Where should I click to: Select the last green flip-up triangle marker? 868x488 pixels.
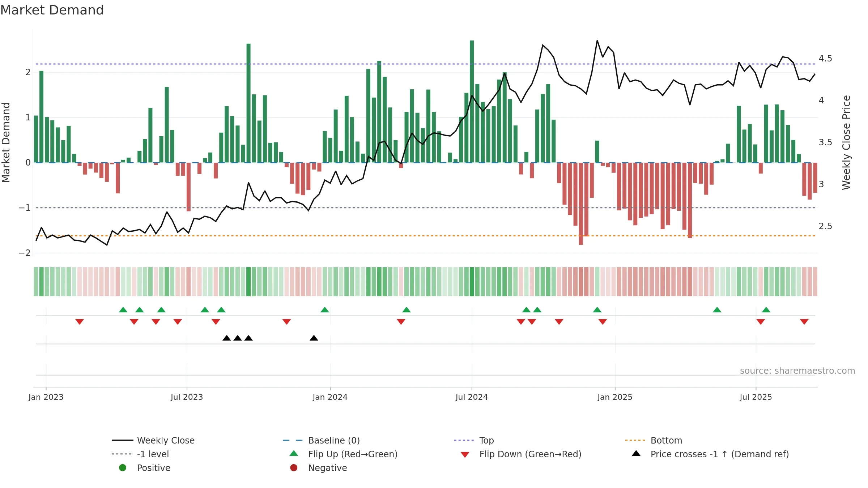[766, 310]
